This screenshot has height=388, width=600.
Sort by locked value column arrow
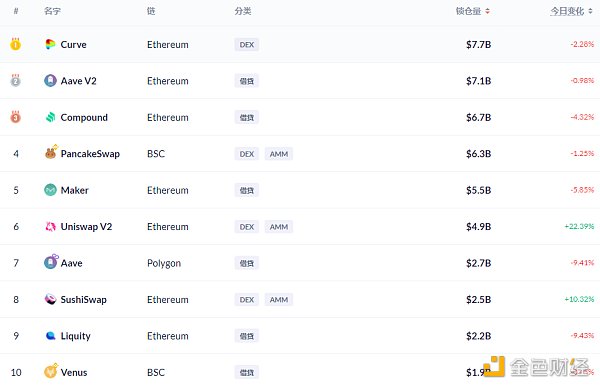tap(488, 11)
